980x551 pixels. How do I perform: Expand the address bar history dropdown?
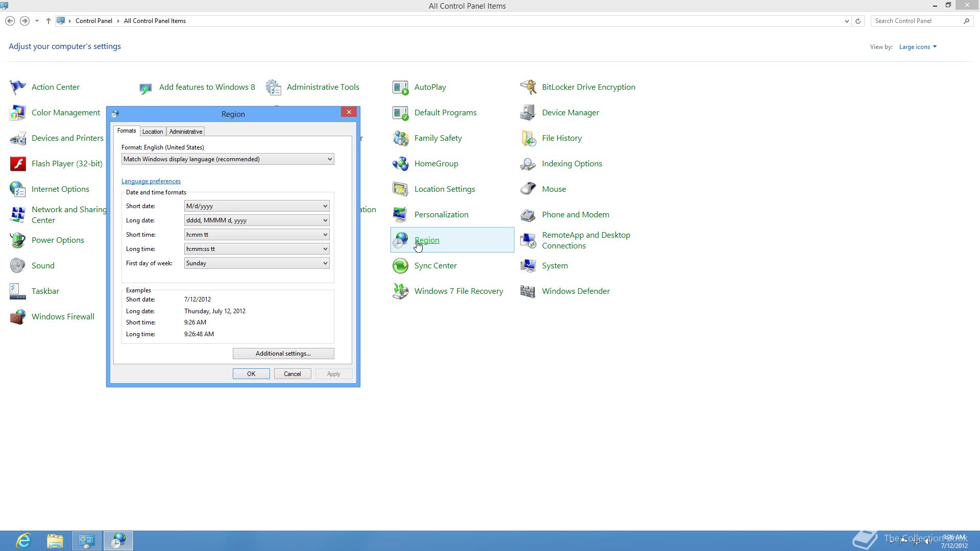coord(847,21)
